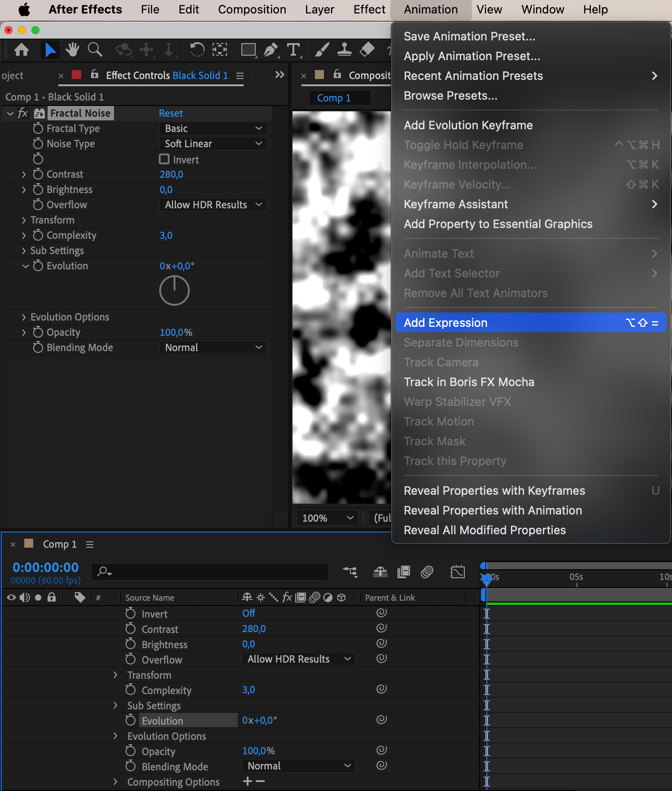Select the Rectangle shape tool
Viewport: 672px width, 791px height.
tap(248, 50)
